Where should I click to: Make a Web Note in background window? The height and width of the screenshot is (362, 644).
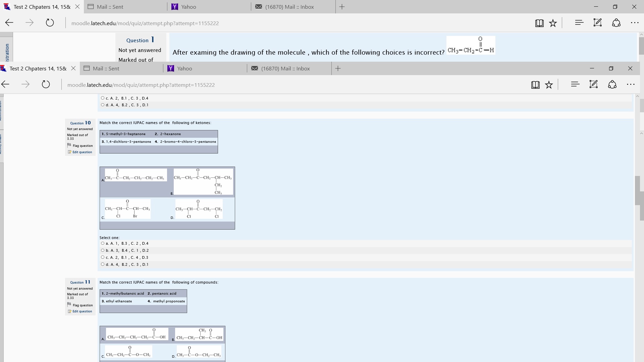[597, 23]
